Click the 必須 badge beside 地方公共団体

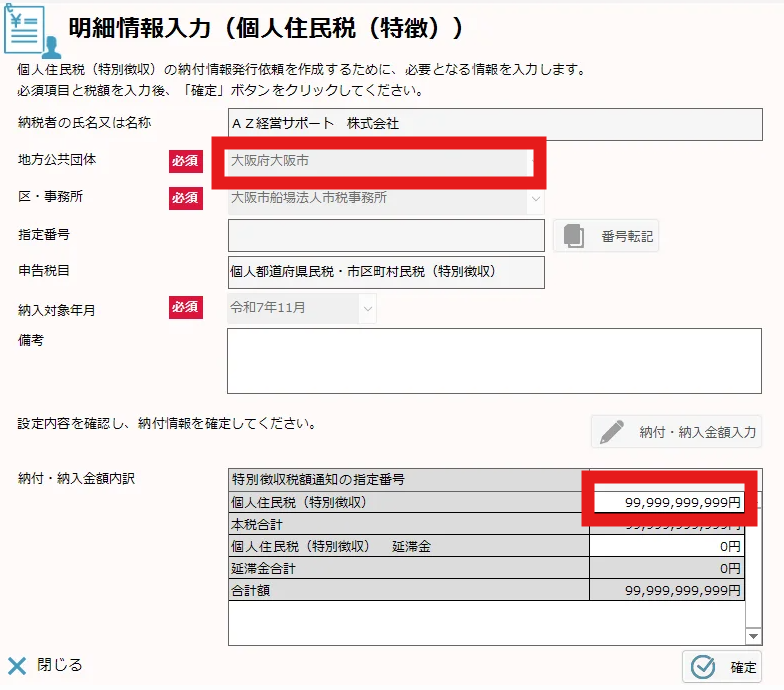tap(185, 160)
